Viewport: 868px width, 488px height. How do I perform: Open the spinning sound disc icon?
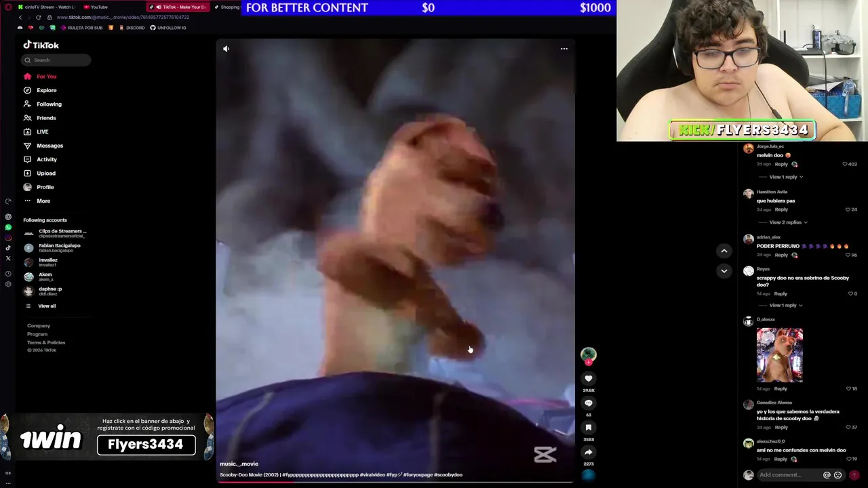coord(589,475)
